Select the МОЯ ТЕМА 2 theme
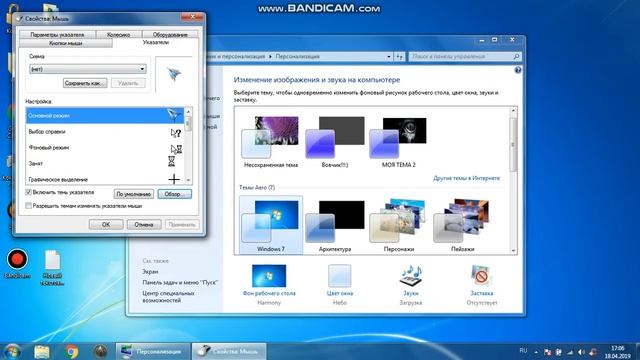 398,142
